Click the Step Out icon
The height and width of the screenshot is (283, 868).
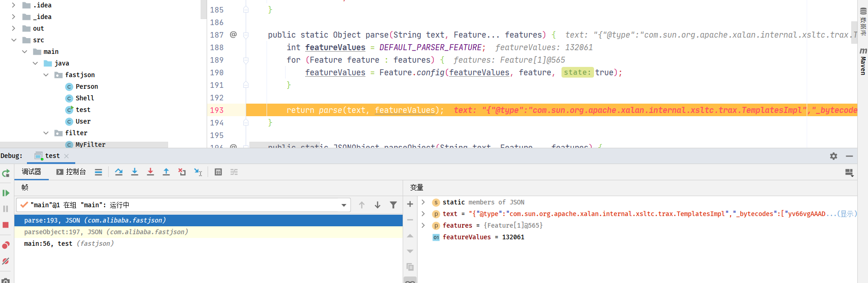(x=166, y=172)
